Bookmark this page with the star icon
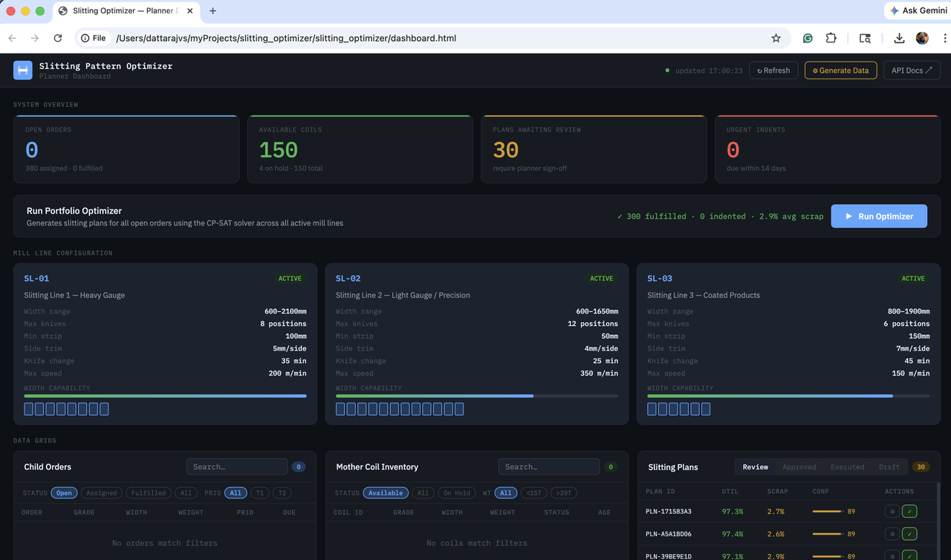This screenshot has height=560, width=951. pos(776,38)
